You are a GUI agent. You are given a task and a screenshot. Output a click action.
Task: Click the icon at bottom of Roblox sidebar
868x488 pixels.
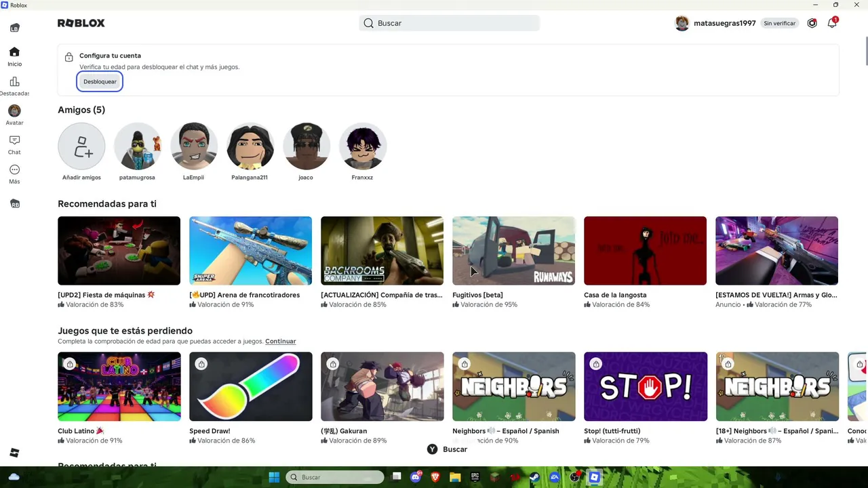[14, 453]
